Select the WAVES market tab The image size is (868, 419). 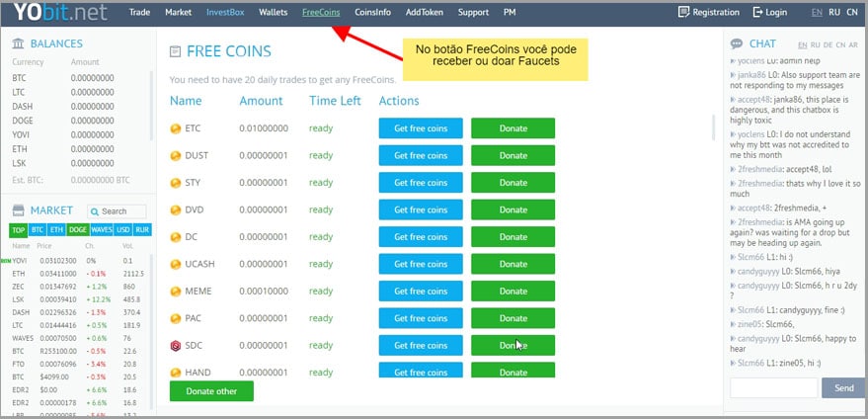coord(102,230)
